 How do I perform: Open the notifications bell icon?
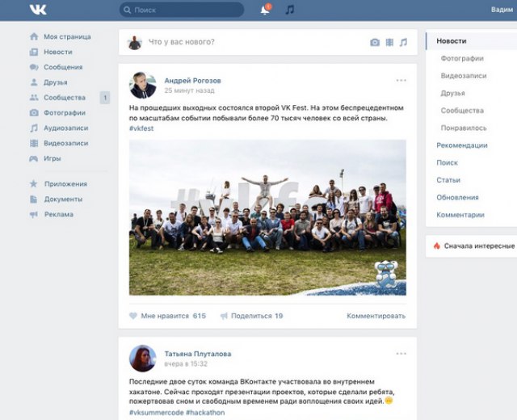point(265,10)
